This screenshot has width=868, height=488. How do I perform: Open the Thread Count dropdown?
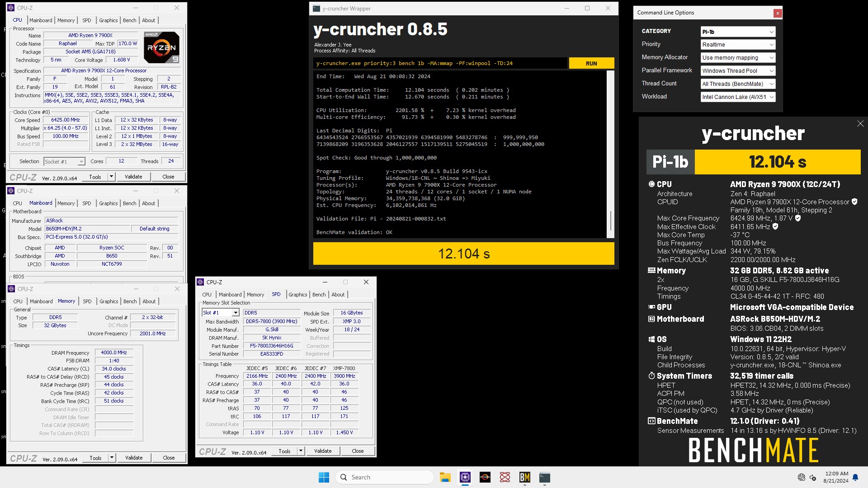[738, 84]
